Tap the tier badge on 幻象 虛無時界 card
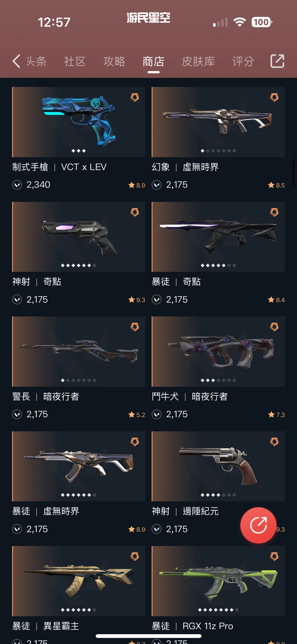This screenshot has height=644, width=297. click(274, 97)
